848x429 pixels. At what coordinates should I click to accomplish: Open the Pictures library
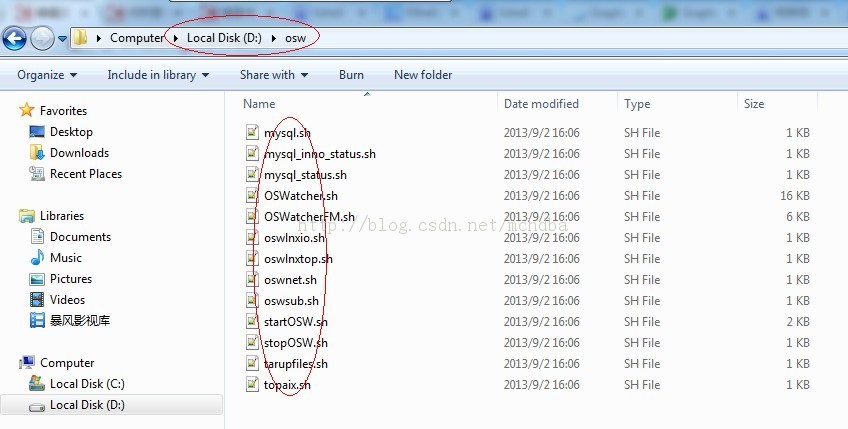coord(71,279)
